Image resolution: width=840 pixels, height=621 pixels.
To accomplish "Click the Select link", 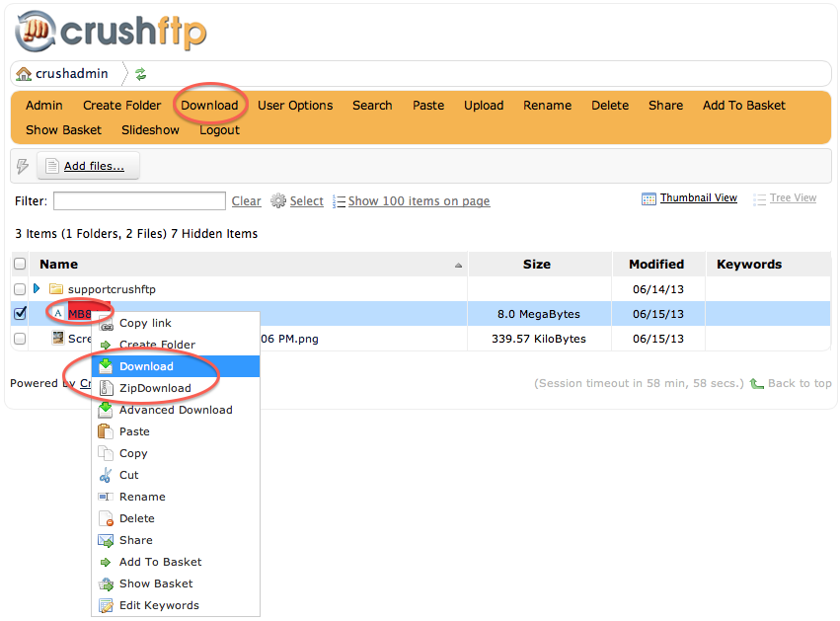I will click(x=306, y=201).
